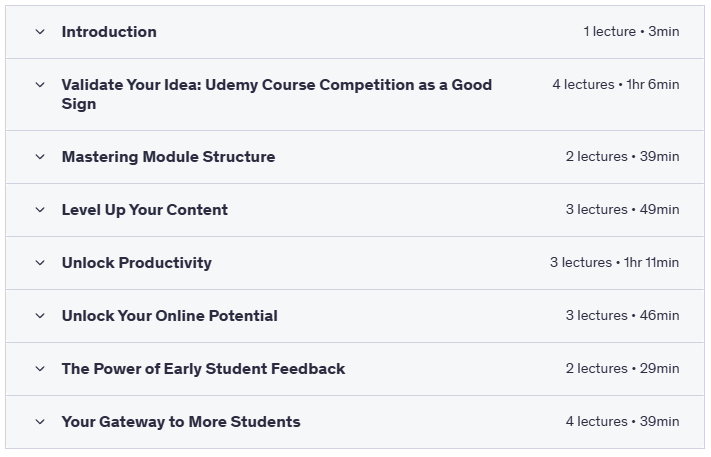Open Your Gateway to More Students title
Screen dimensions: 711x457
180,422
